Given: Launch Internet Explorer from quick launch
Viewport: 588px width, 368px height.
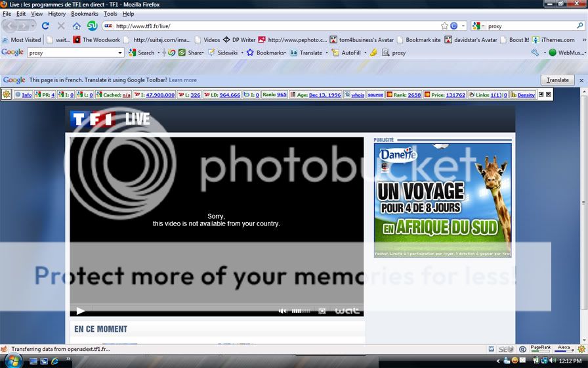Looking at the screenshot, I should pyautogui.click(x=54, y=361).
